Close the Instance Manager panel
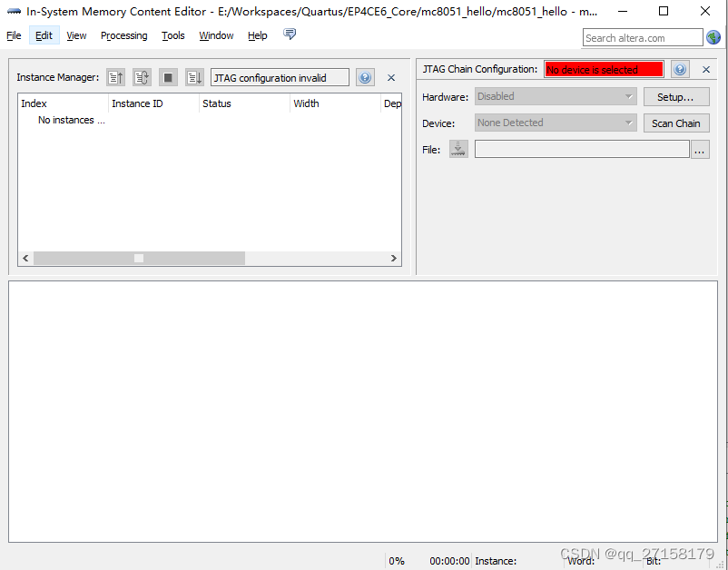The height and width of the screenshot is (570, 728). [391, 78]
